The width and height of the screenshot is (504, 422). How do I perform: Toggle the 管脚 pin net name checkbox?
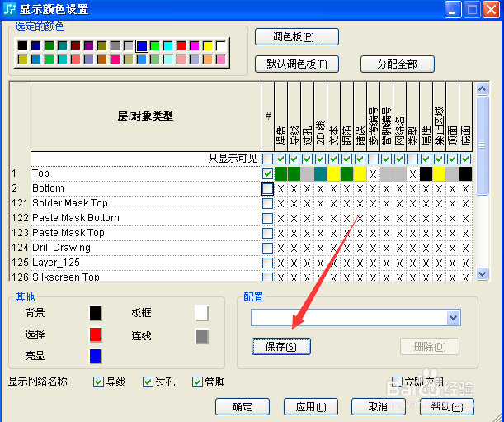(198, 382)
